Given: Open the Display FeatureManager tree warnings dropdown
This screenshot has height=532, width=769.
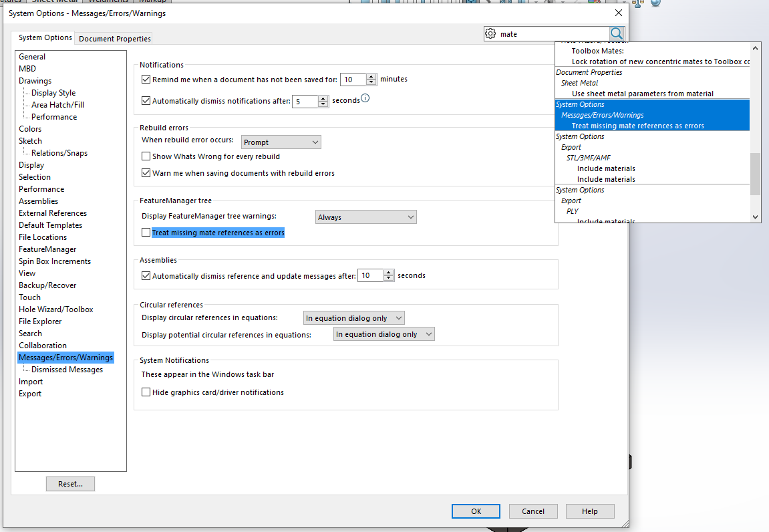Looking at the screenshot, I should (365, 217).
